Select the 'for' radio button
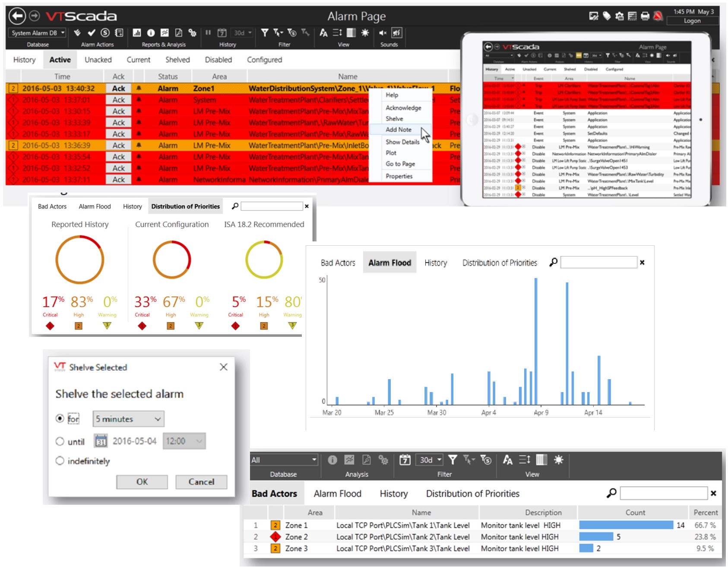 (60, 418)
